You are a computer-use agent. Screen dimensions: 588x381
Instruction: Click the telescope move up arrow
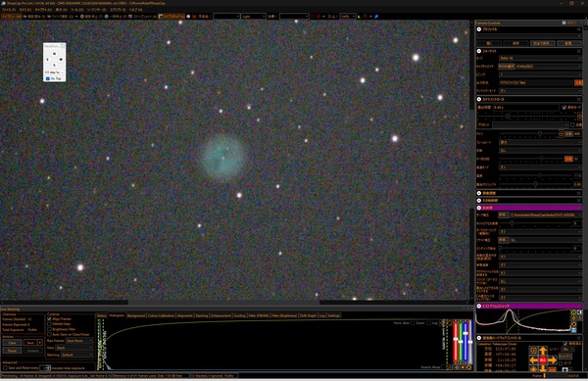[x=543, y=351]
